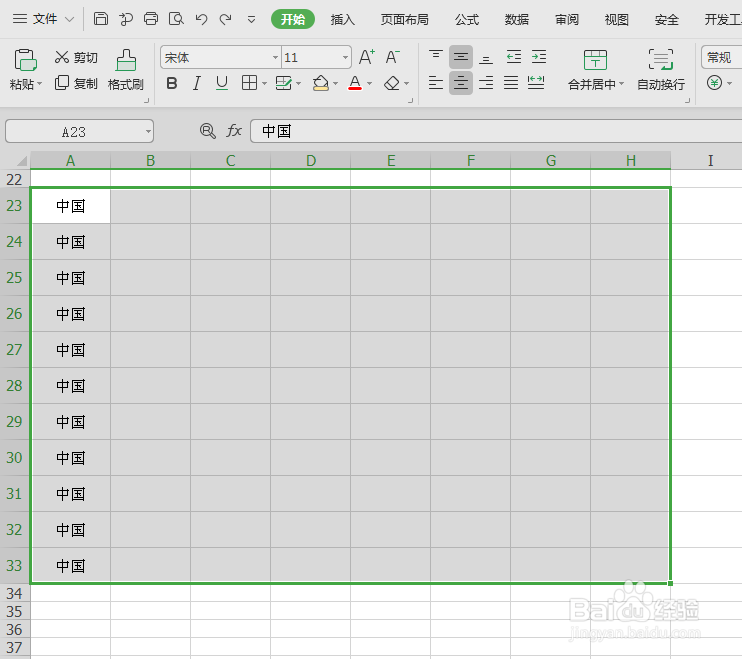Click formula bar showing 中国
Image resolution: width=742 pixels, height=659 pixels.
[x=496, y=131]
